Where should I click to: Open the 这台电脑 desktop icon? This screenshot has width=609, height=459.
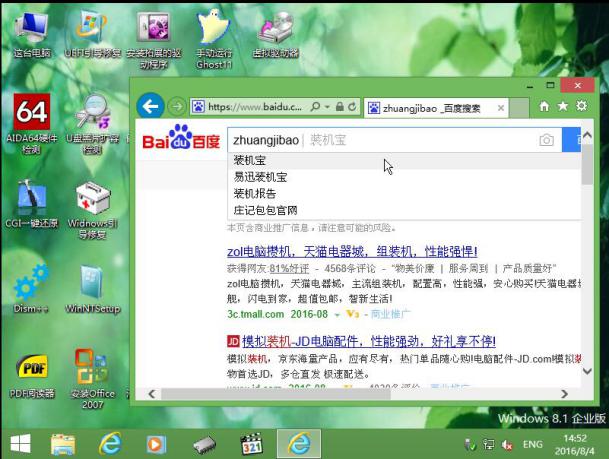tap(32, 34)
